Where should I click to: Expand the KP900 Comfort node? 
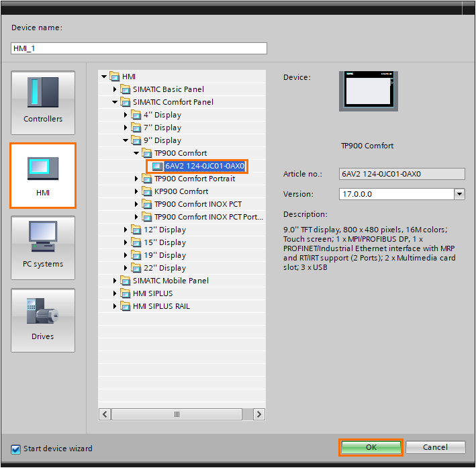[x=136, y=191]
